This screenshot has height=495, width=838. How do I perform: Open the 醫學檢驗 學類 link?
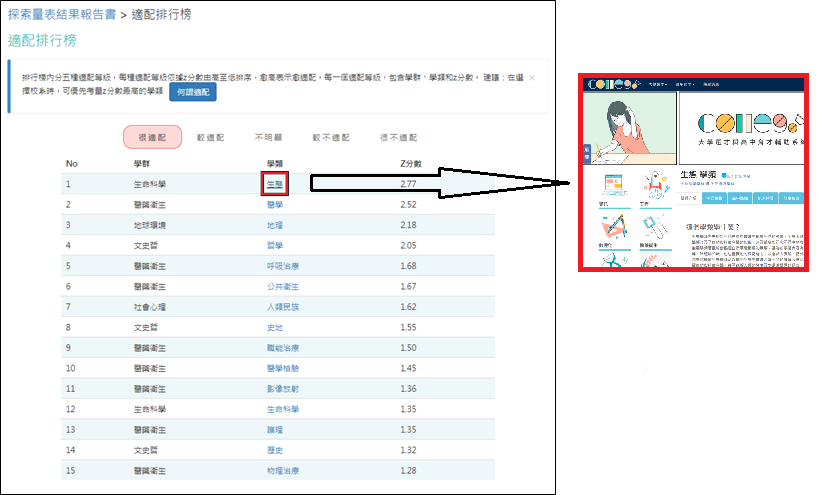[283, 368]
